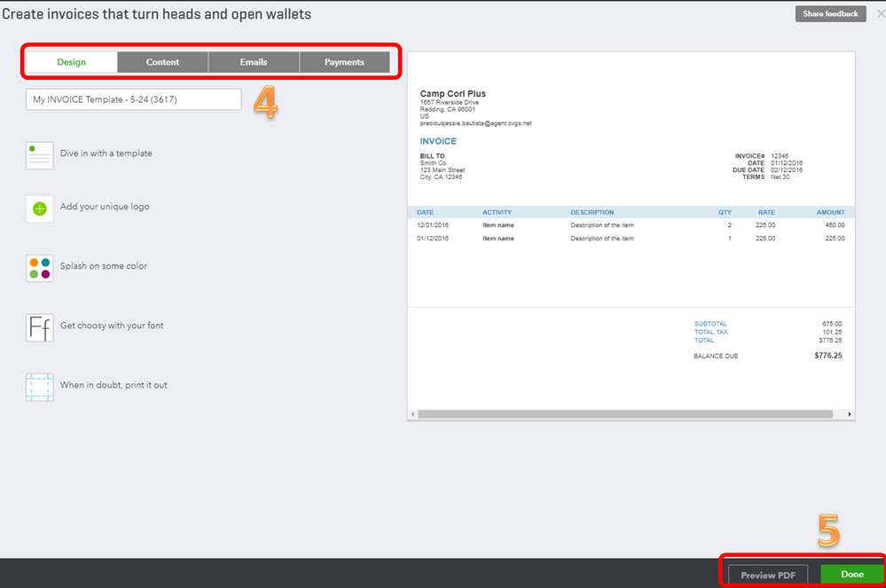886x588 pixels.
Task: Click the dashed print margins icon
Action: 40,387
